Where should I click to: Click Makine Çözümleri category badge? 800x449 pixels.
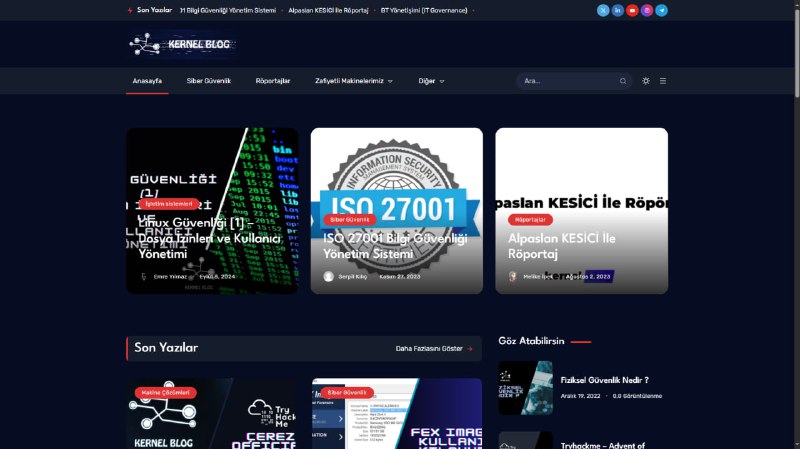point(165,393)
